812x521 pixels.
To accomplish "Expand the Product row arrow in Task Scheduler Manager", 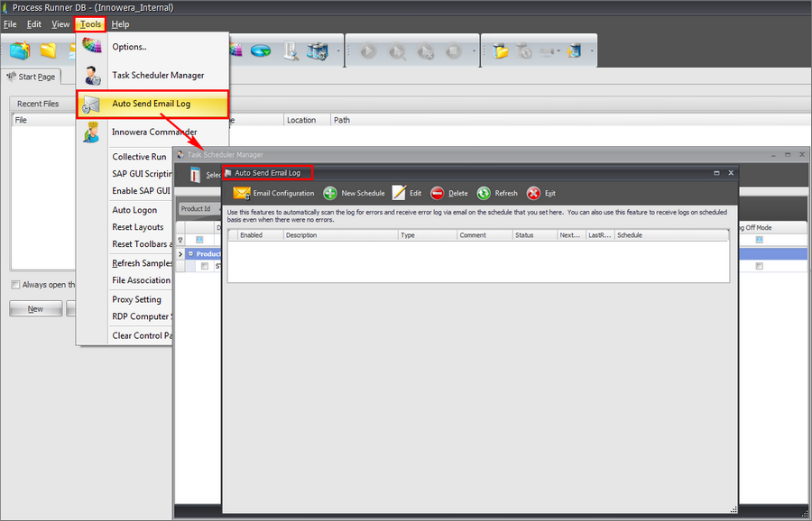I will coord(180,254).
